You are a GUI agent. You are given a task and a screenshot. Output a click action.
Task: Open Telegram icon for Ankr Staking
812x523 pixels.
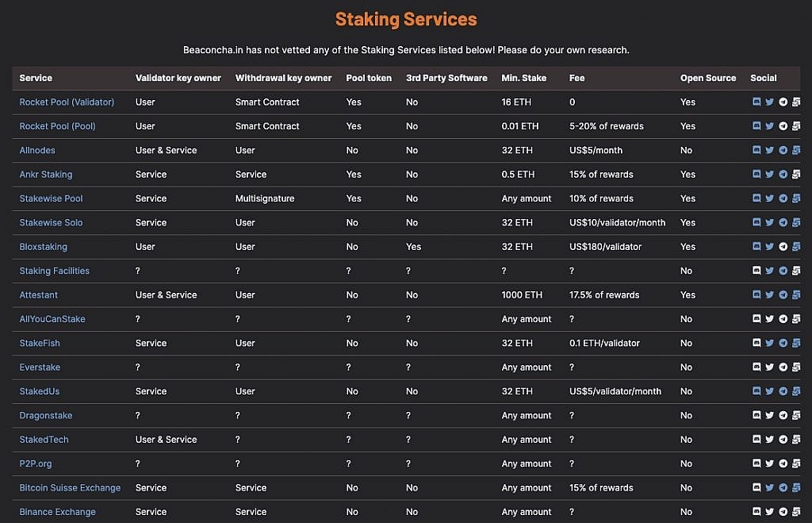783,175
